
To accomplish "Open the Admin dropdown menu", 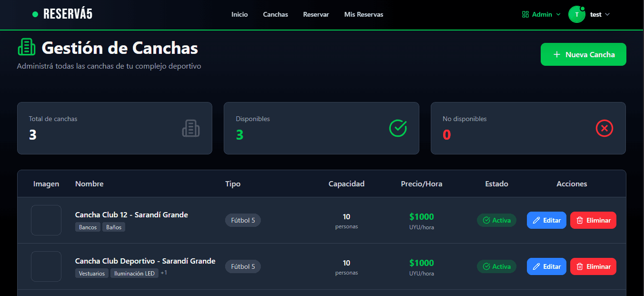I will coord(541,14).
